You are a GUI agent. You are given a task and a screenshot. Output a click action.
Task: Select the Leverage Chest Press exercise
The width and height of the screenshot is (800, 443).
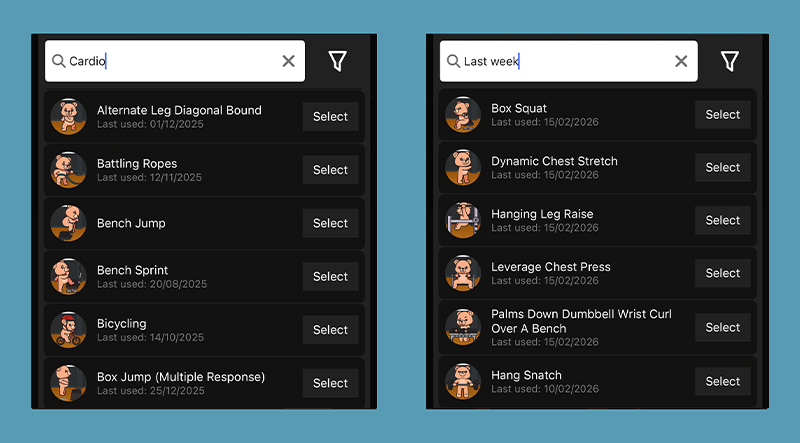point(723,273)
